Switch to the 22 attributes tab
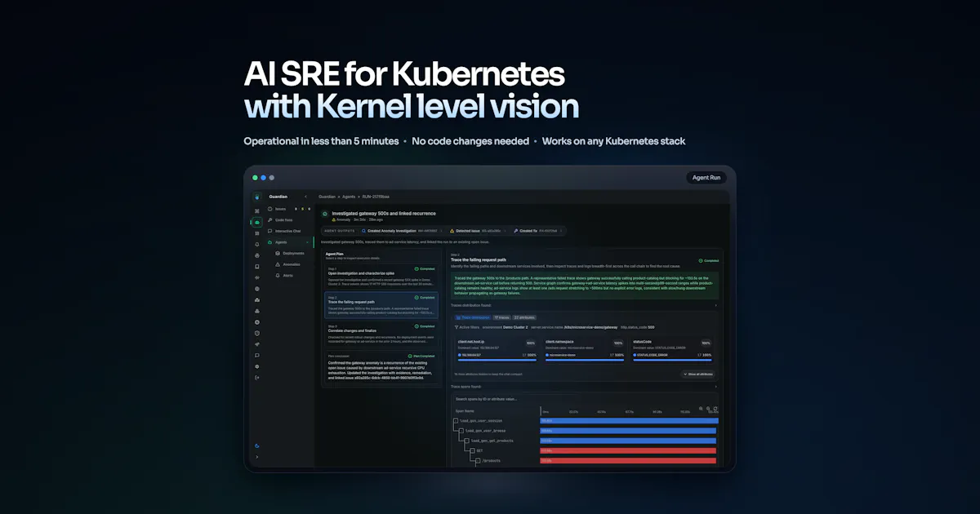Viewport: 980px width, 514px height. [524, 317]
